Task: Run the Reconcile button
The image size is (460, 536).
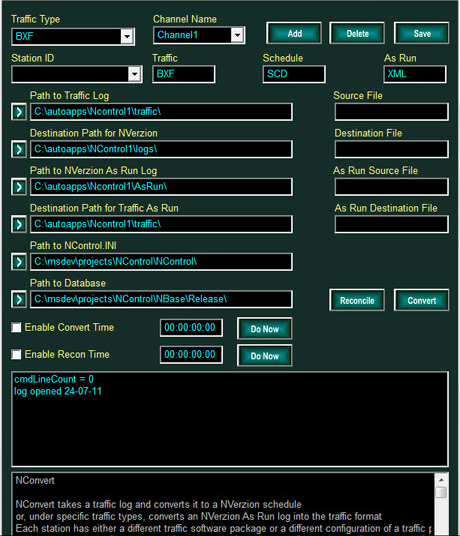Action: (x=357, y=300)
